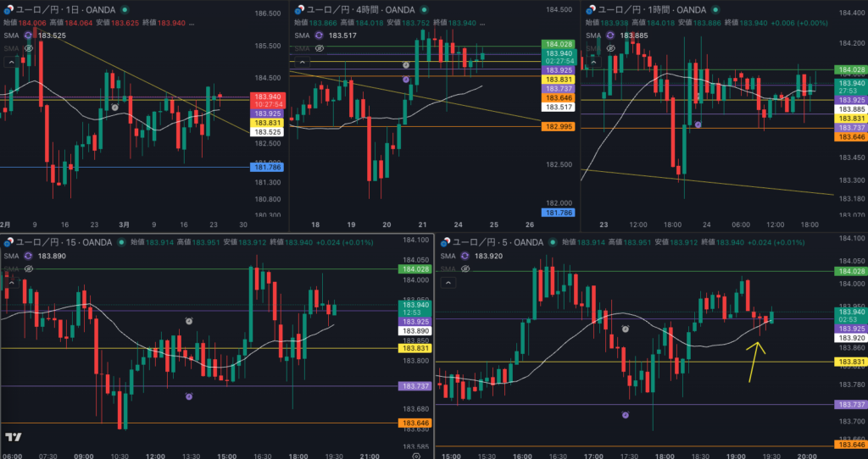The image size is (868, 459).
Task: Click the grey alarm icon on the 5-minute chart
Action: point(626,329)
